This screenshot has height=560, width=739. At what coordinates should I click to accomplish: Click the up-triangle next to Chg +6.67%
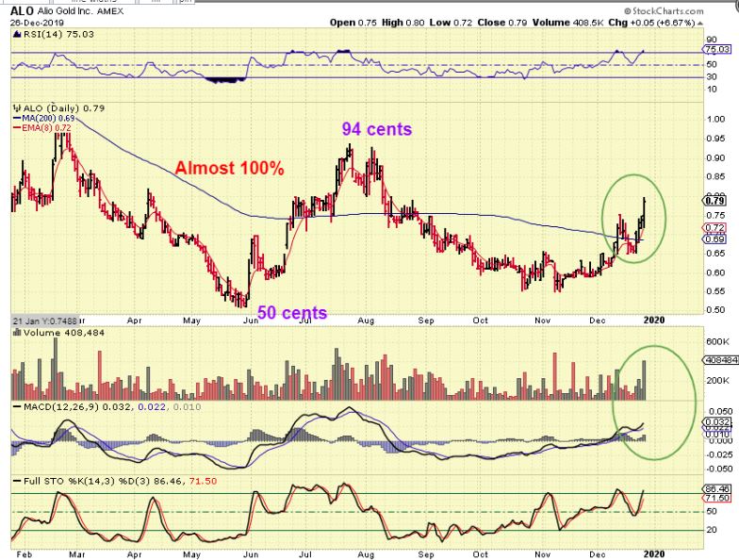tap(699, 23)
